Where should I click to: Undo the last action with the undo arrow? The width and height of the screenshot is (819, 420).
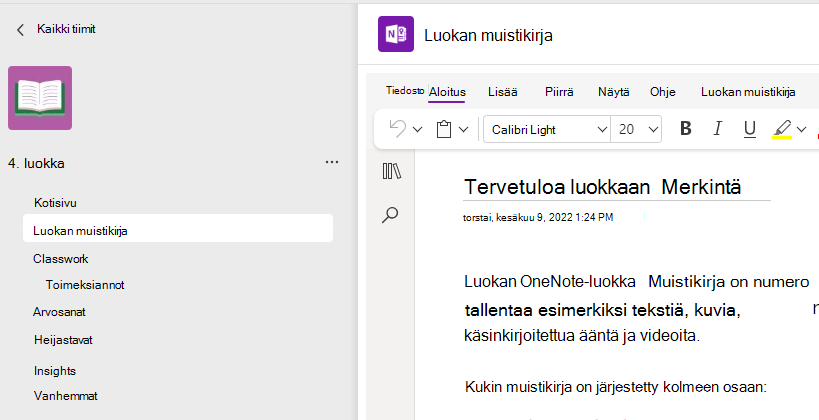pos(397,129)
